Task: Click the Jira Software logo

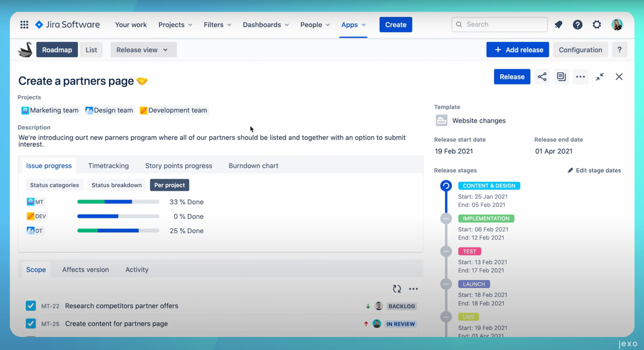Action: coord(67,24)
